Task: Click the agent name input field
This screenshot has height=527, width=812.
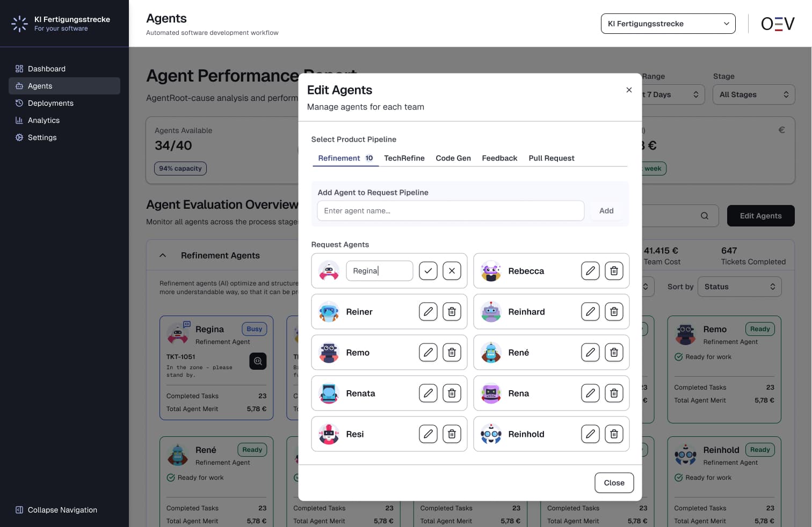Action: (451, 210)
